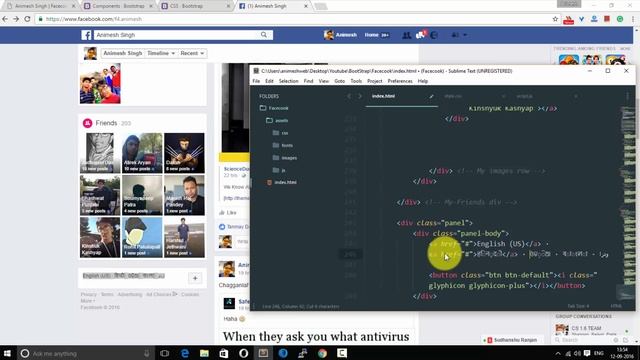
Task: Click the red YouTube extension icon
Action: click(x=568, y=19)
